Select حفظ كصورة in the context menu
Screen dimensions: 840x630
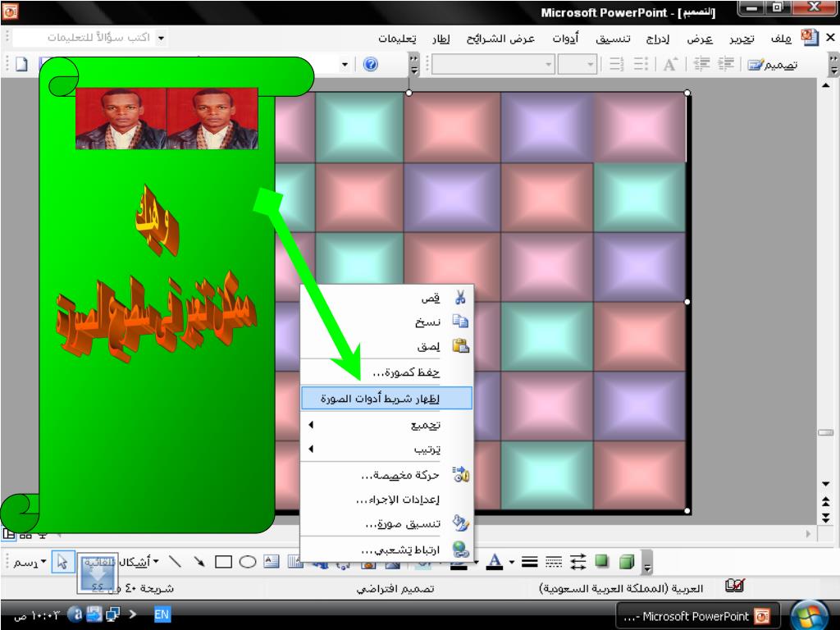tap(386, 372)
